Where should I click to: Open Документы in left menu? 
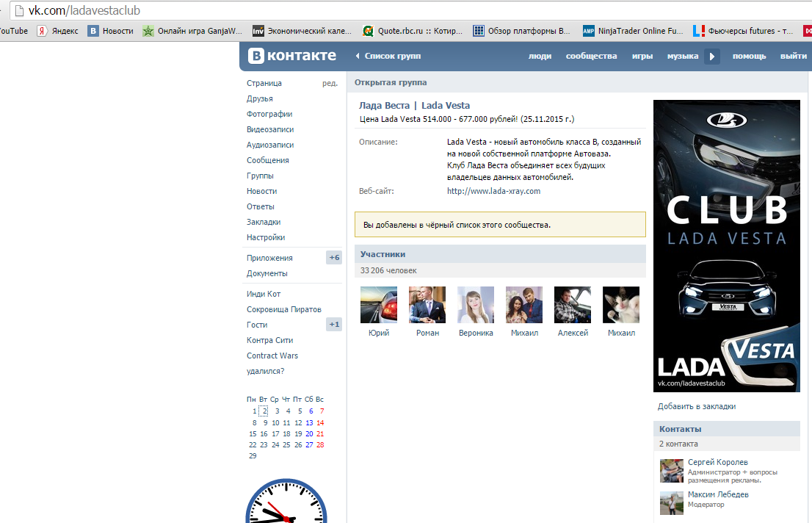[267, 273]
